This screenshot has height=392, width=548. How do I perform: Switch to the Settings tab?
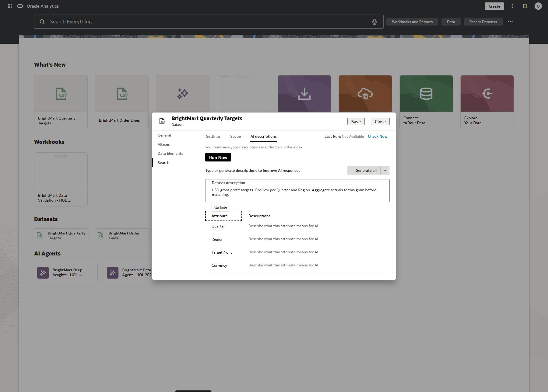tap(213, 137)
